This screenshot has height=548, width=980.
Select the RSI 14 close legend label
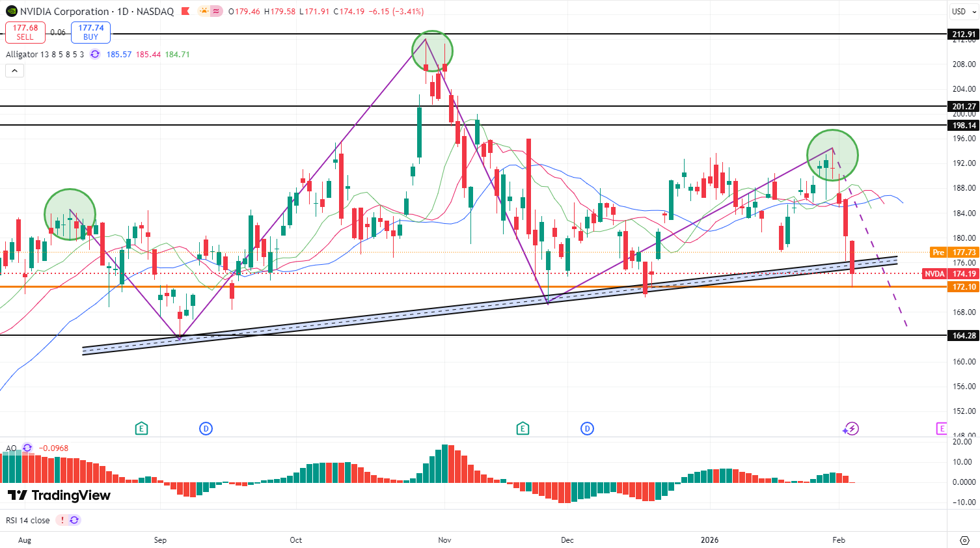(x=28, y=520)
